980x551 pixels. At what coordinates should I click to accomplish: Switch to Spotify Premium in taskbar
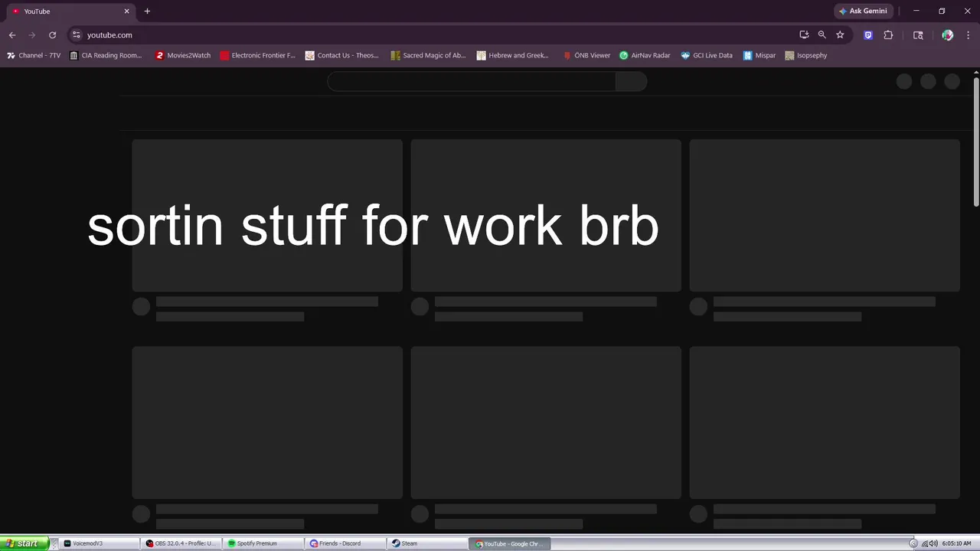[x=264, y=543]
